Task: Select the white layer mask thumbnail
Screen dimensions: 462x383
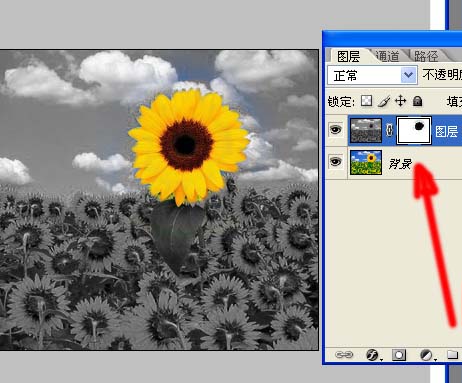Action: (414, 130)
